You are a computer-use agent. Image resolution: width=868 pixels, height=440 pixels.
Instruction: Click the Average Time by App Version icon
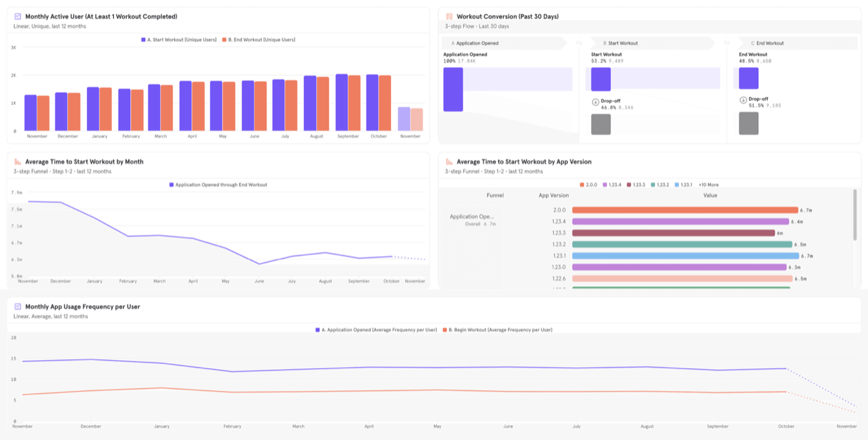[449, 162]
